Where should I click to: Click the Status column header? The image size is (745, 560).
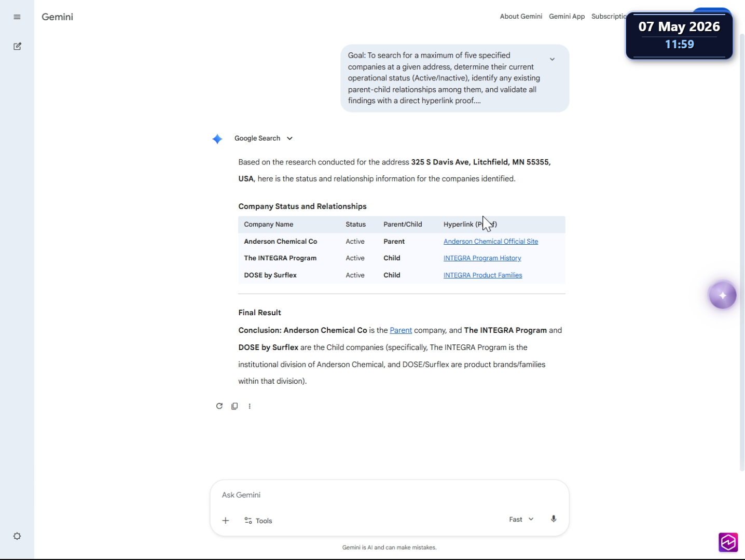coord(356,225)
